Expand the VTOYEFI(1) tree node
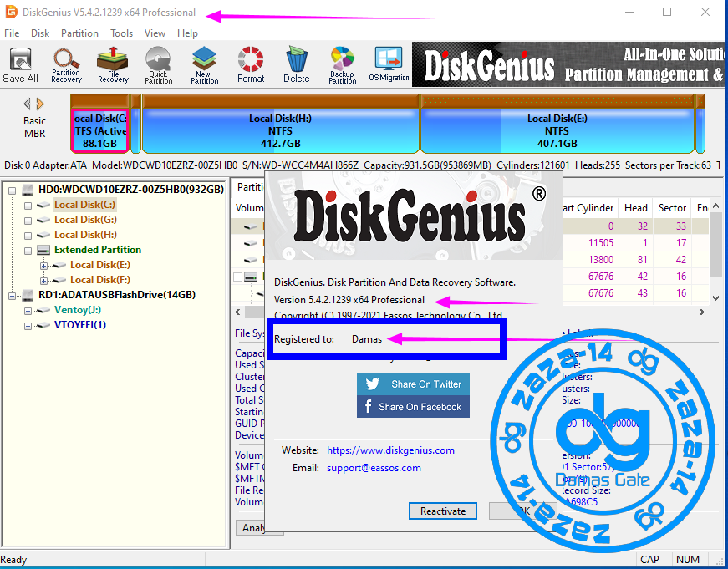728x569 pixels. point(28,326)
